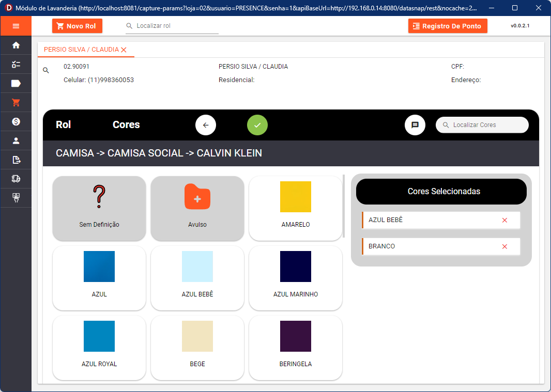551x392 pixels.
Task: Click the version label v0.0.2.1
Action: tap(520, 26)
